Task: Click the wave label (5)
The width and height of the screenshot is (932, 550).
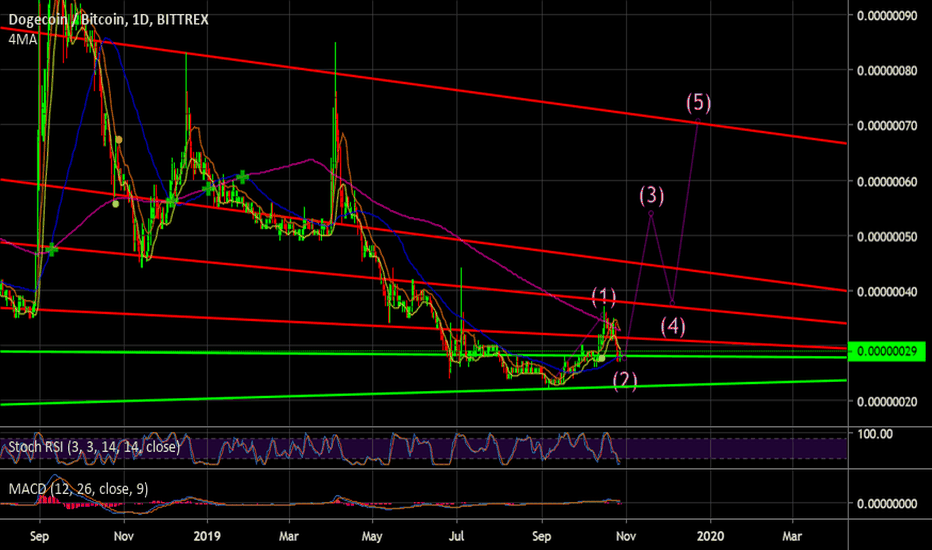Action: tap(698, 103)
